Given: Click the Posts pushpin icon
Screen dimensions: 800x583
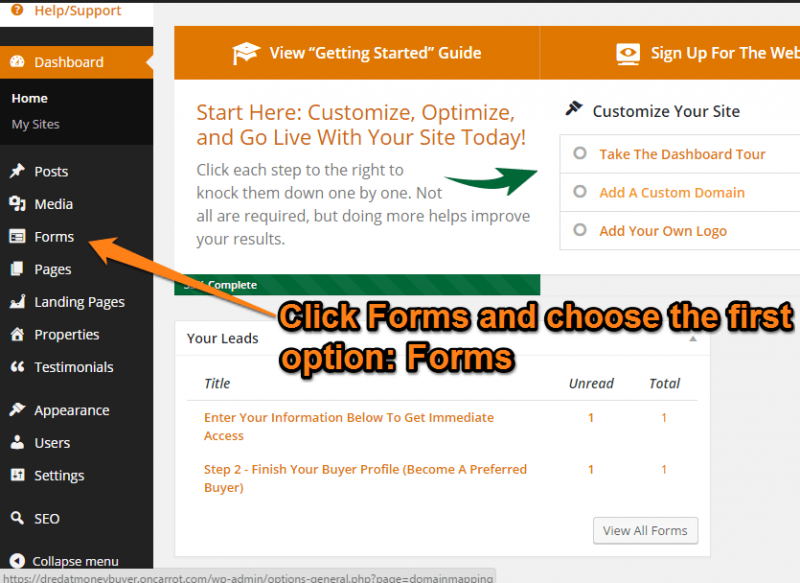Looking at the screenshot, I should click(x=17, y=171).
